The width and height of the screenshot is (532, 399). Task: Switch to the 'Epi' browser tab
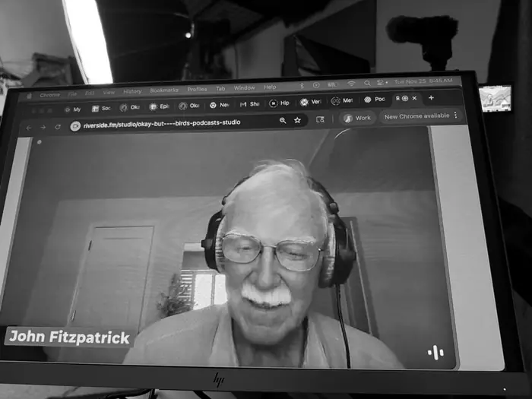[x=159, y=106]
